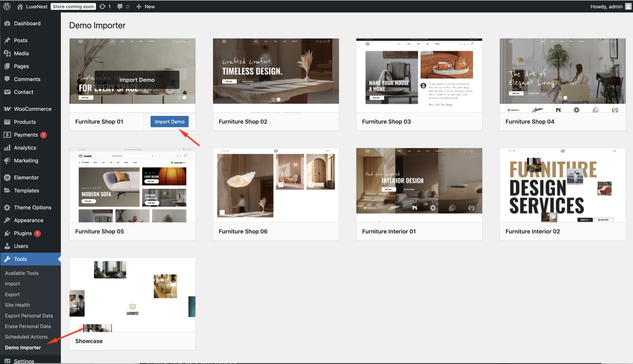The width and height of the screenshot is (633, 364).
Task: Open Site Health under Tools
Action: coord(17,305)
